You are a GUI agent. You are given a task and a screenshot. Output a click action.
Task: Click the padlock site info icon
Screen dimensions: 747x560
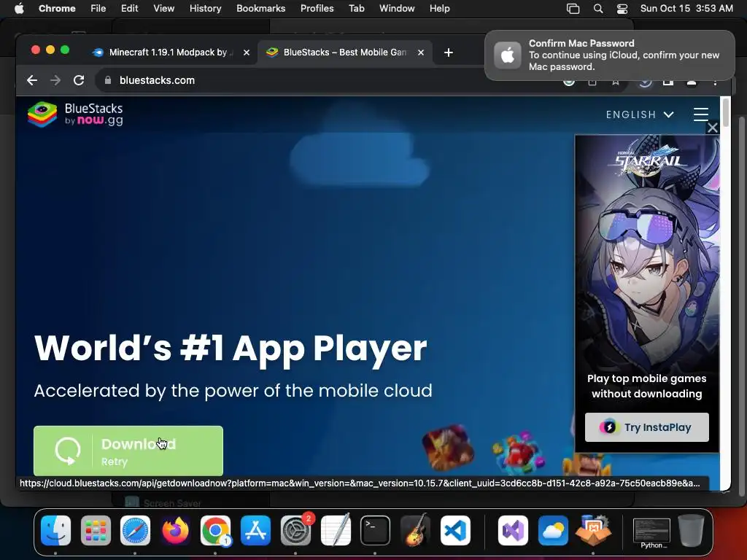tap(108, 80)
